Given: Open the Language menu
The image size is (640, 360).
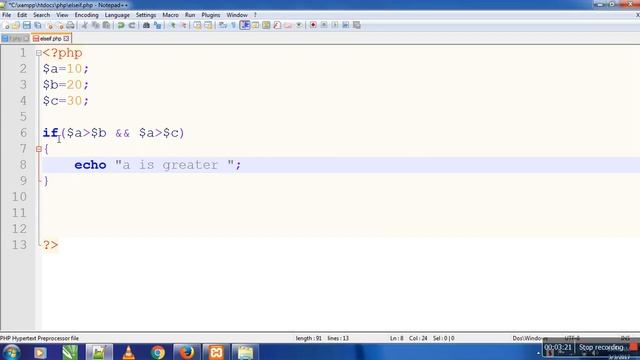Looking at the screenshot, I should [117, 15].
